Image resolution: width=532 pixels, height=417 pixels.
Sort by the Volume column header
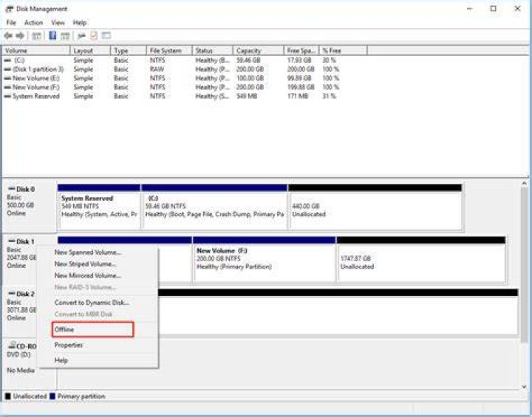36,50
